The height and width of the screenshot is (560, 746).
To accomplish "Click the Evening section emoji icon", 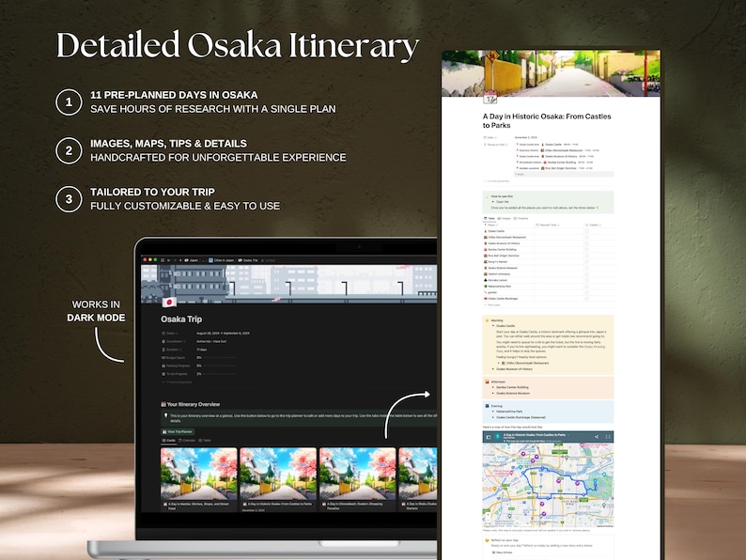I will 488,406.
